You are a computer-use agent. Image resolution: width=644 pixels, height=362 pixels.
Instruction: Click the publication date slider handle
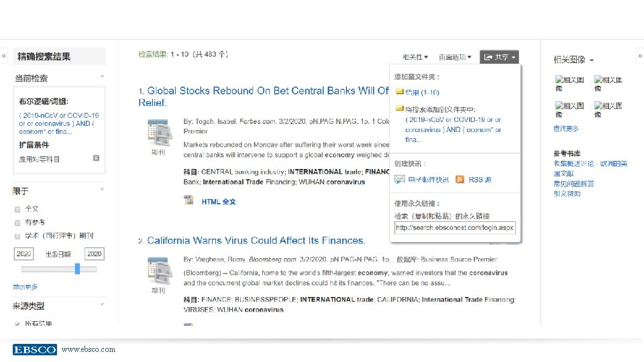click(x=77, y=269)
